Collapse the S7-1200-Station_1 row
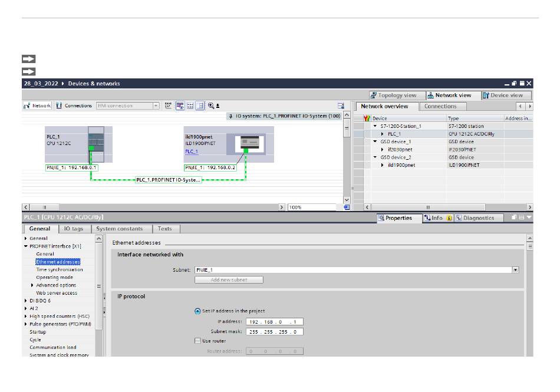Viewport: 560px width, 392px height. (375, 126)
